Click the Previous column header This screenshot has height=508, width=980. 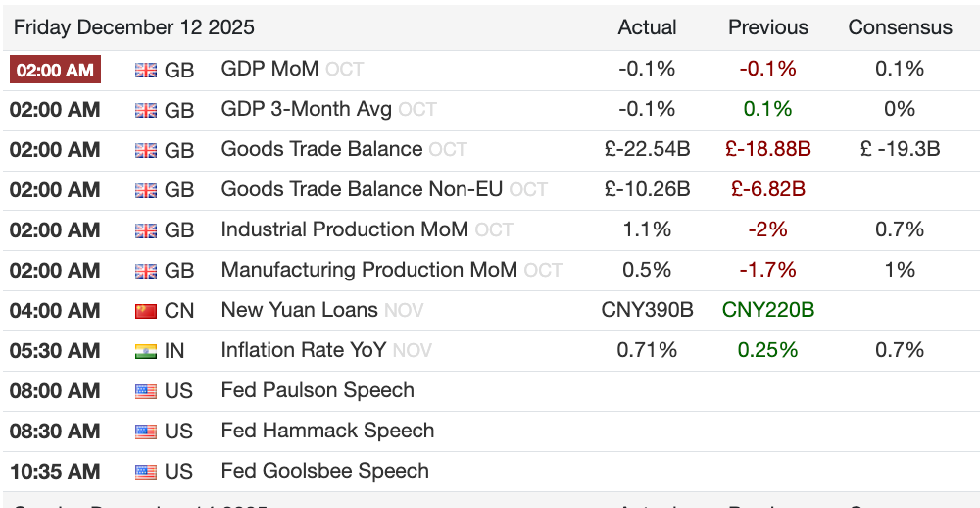pos(768,27)
